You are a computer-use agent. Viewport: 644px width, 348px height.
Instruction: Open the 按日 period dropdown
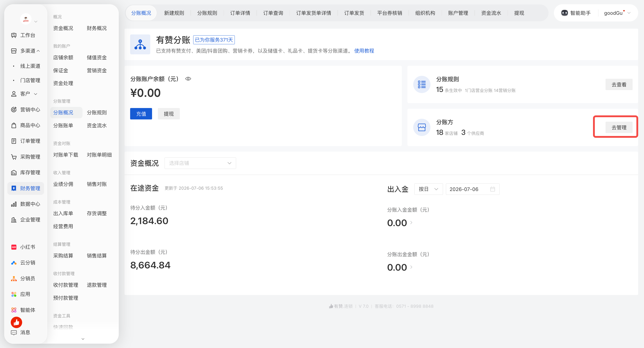click(428, 189)
